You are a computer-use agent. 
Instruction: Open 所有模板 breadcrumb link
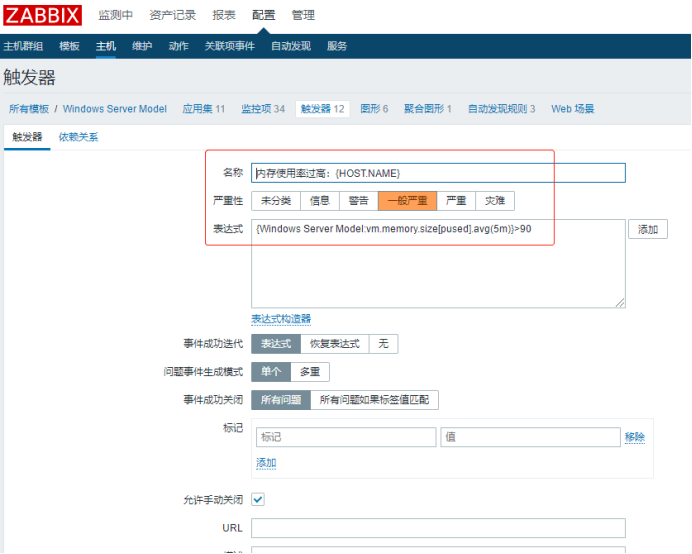29,109
